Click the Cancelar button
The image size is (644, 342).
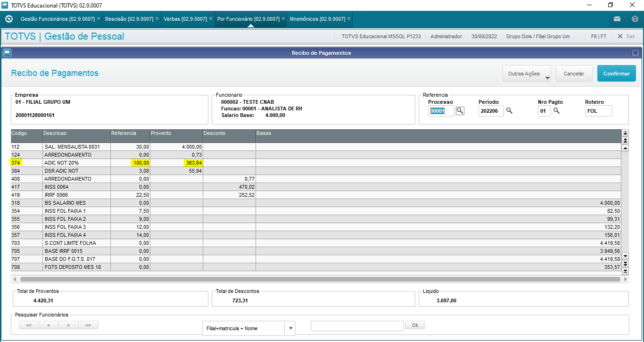click(x=574, y=74)
